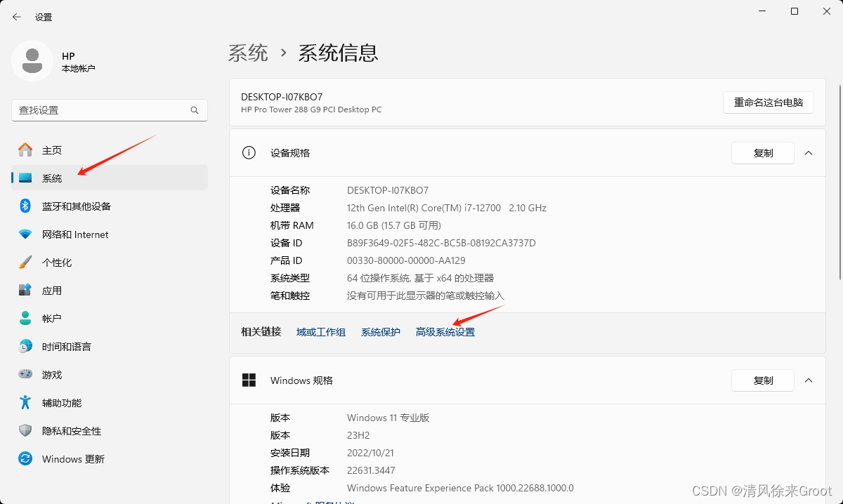Copy device specs with 复制 button
843x504 pixels.
(x=763, y=153)
